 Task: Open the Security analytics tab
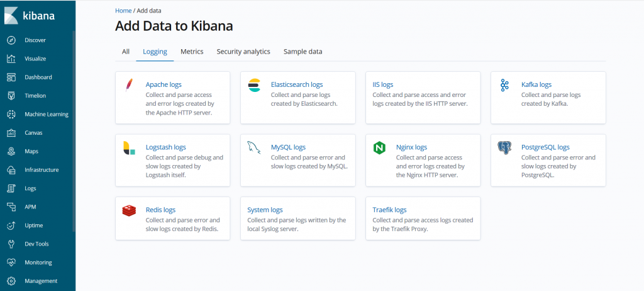coord(243,52)
